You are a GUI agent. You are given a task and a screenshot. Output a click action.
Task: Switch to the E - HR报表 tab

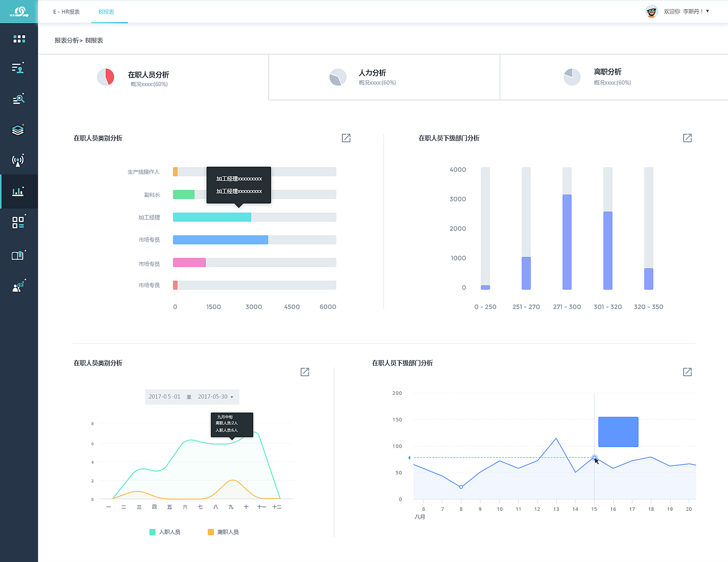pyautogui.click(x=67, y=12)
